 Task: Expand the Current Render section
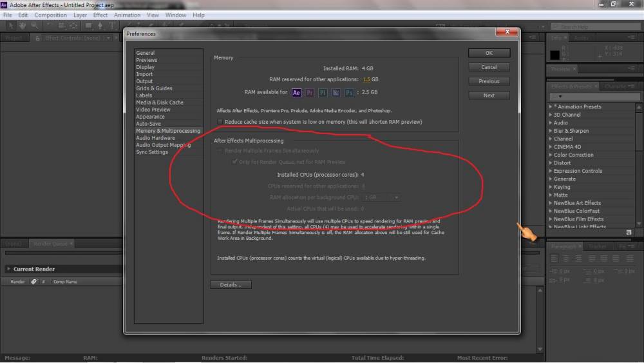click(x=8, y=269)
